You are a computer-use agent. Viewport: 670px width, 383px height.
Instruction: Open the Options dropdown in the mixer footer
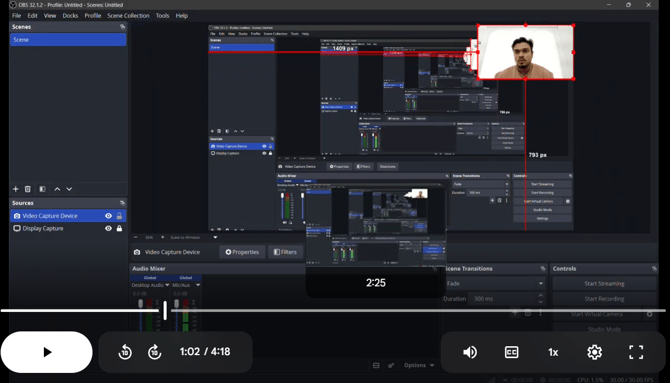419,365
